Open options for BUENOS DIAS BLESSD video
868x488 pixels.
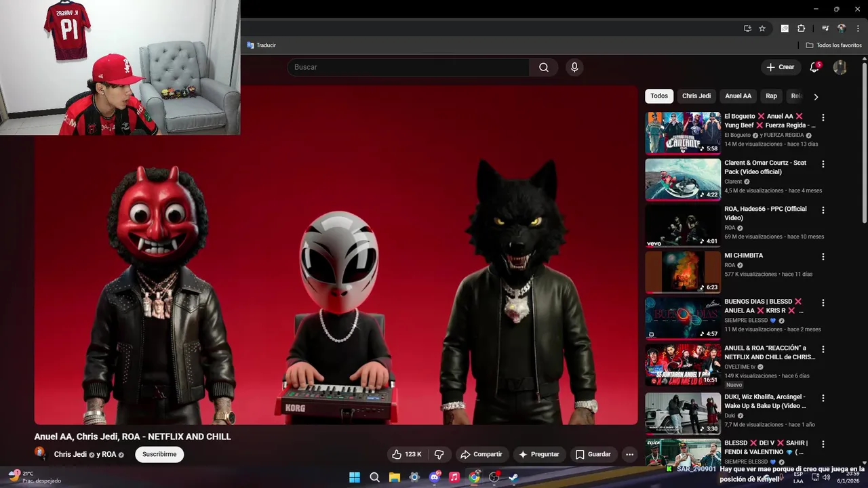pyautogui.click(x=823, y=303)
